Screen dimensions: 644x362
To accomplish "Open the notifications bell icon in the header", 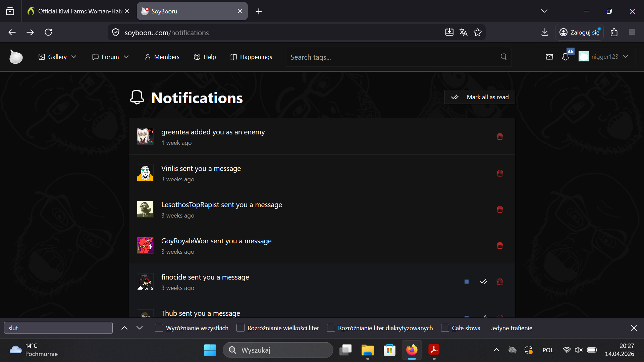I will [x=566, y=57].
